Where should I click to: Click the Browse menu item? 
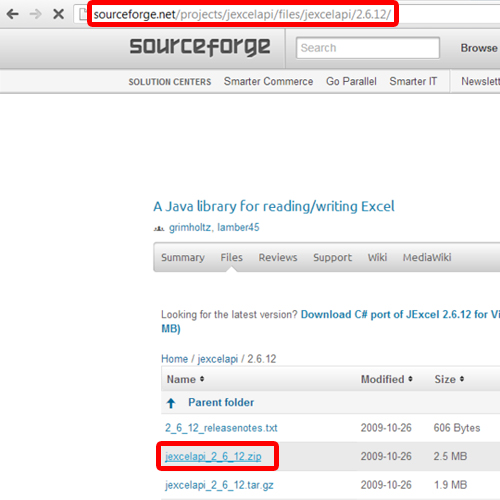click(479, 48)
